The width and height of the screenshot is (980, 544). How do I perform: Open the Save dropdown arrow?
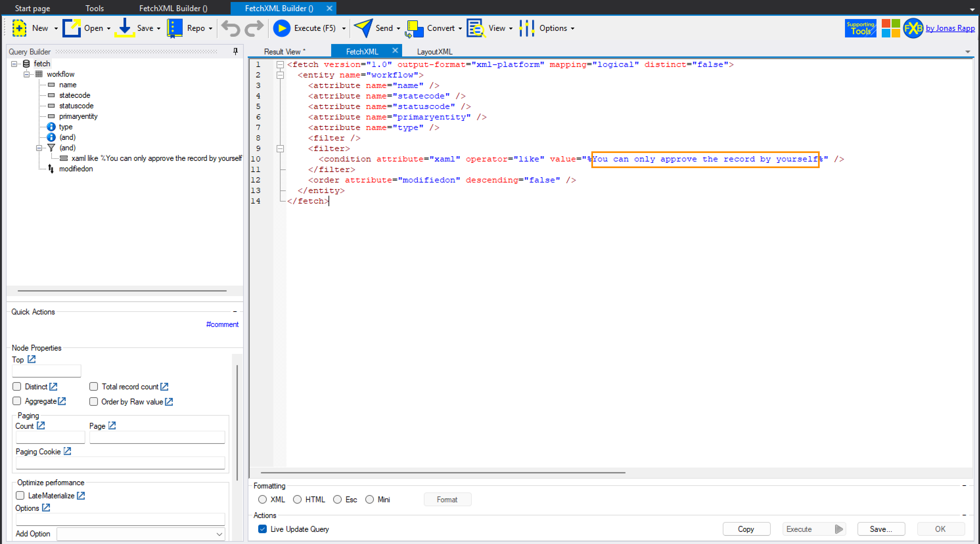[159, 29]
